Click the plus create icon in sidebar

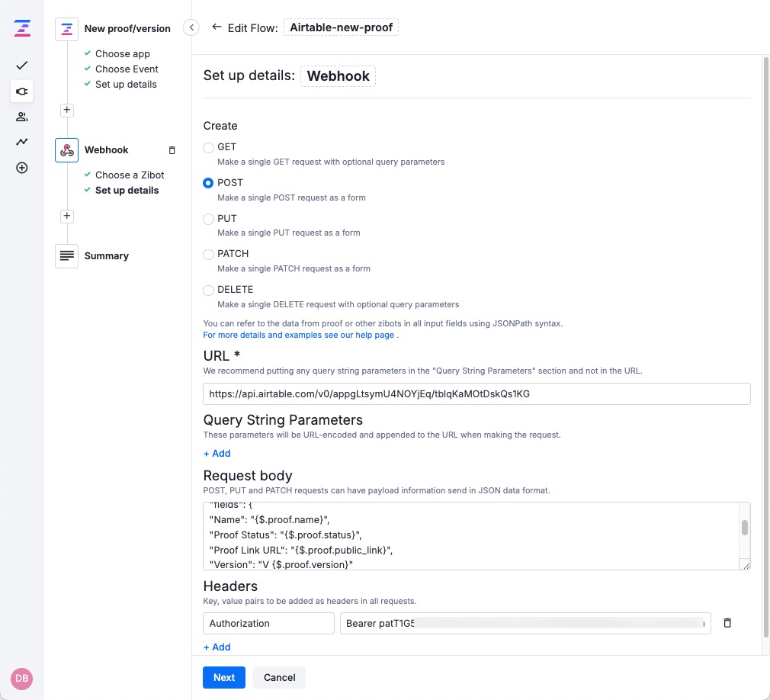click(21, 167)
